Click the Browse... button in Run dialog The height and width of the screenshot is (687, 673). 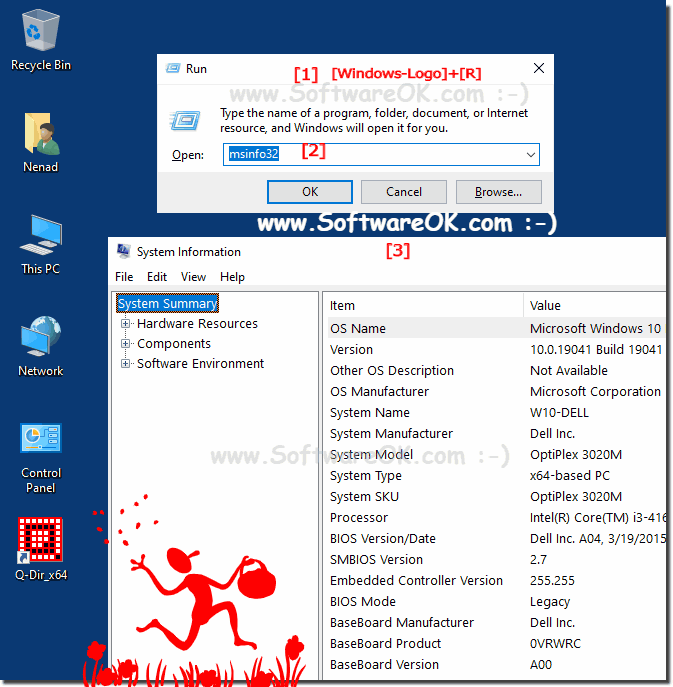click(x=499, y=192)
